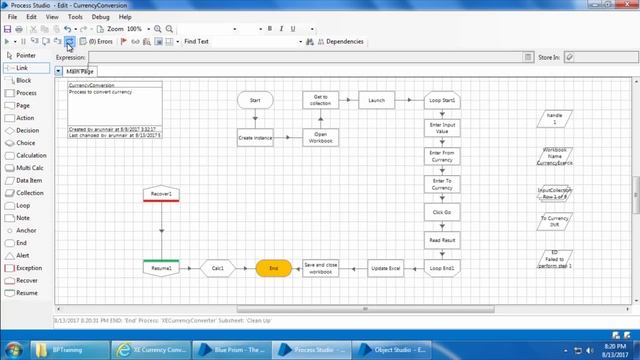The image size is (640, 360).
Task: Click the Dependencies button
Action: (x=340, y=42)
